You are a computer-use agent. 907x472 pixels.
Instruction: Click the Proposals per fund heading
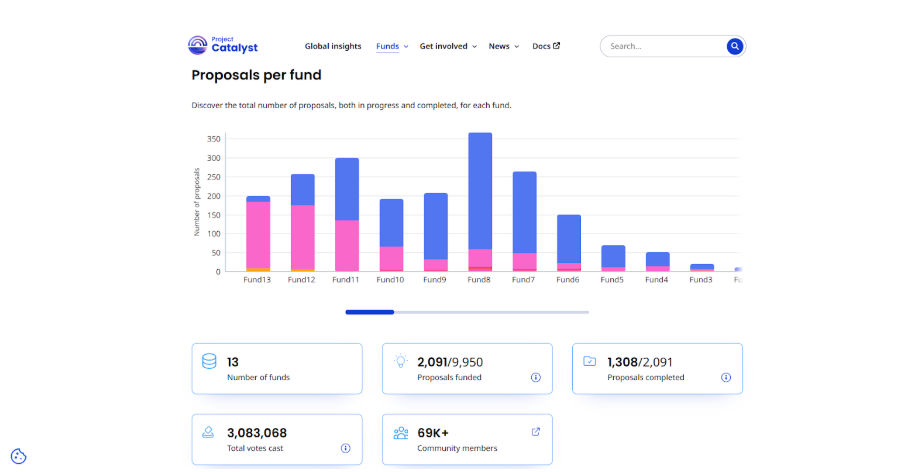[x=256, y=75]
